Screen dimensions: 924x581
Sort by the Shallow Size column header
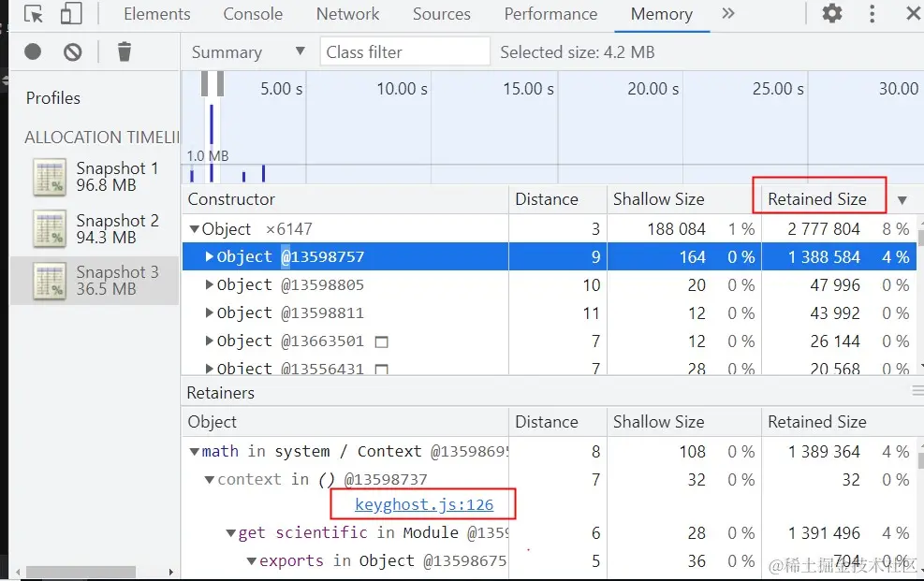(x=658, y=199)
